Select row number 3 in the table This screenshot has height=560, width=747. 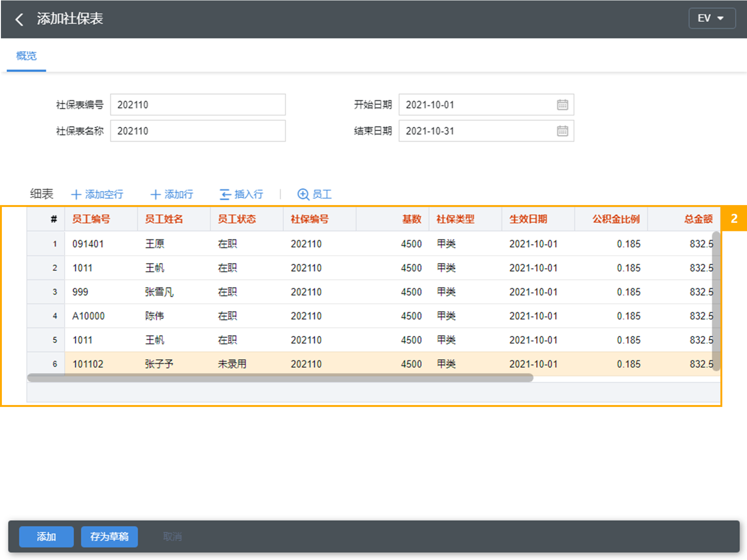point(46,292)
